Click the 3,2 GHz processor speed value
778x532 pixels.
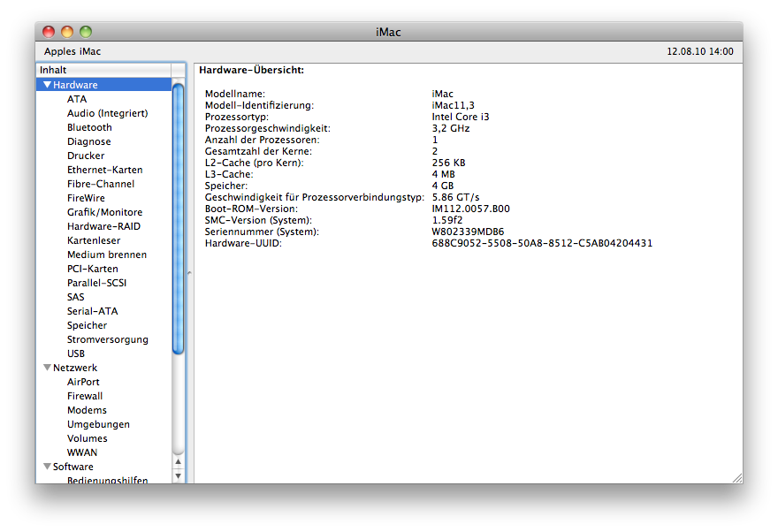[451, 128]
